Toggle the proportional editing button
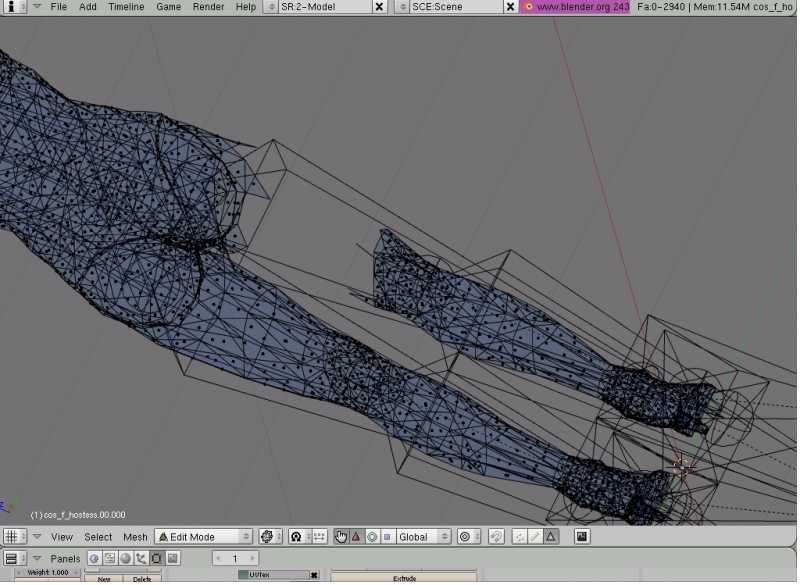 (x=464, y=537)
